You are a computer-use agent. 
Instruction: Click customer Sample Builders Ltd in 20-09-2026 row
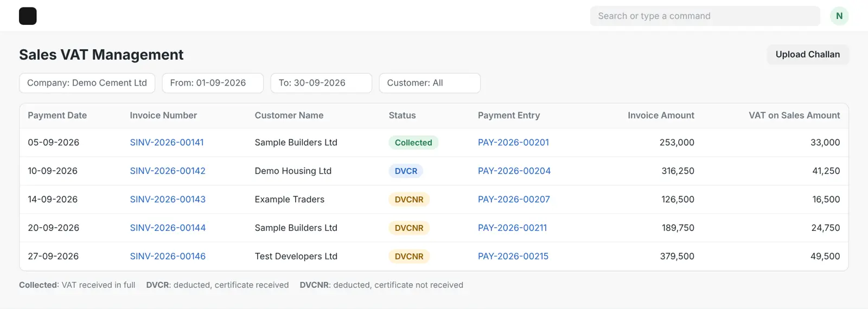[296, 228]
